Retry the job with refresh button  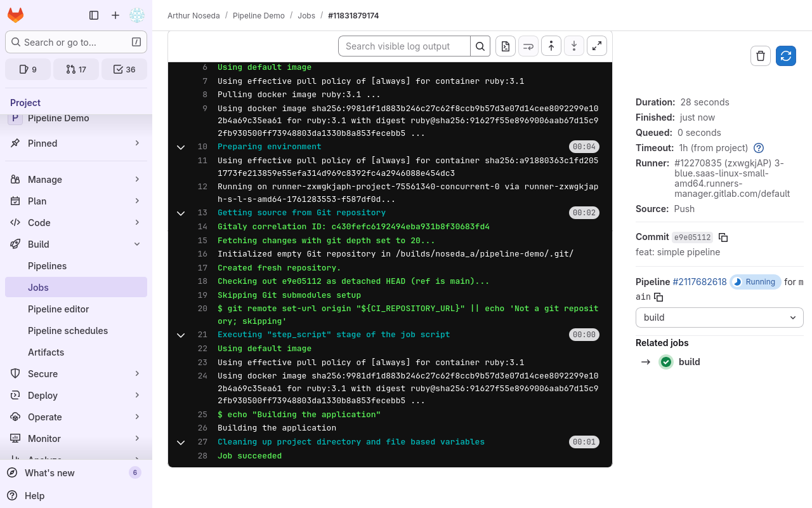[x=786, y=56]
